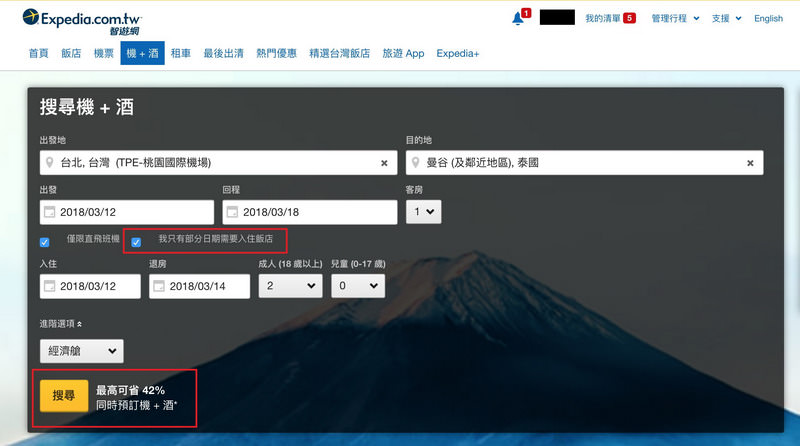
Task: Click the 入住 date field
Action: [90, 286]
